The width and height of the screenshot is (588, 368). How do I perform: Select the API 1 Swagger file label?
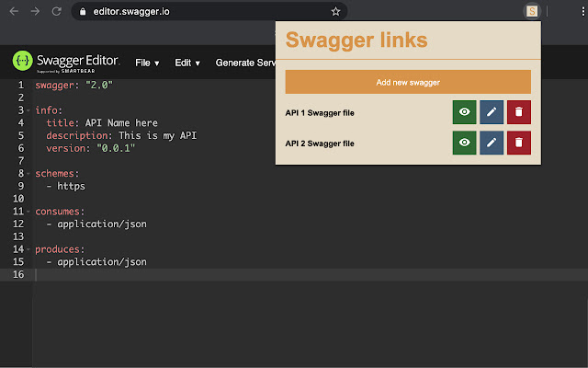[320, 112]
